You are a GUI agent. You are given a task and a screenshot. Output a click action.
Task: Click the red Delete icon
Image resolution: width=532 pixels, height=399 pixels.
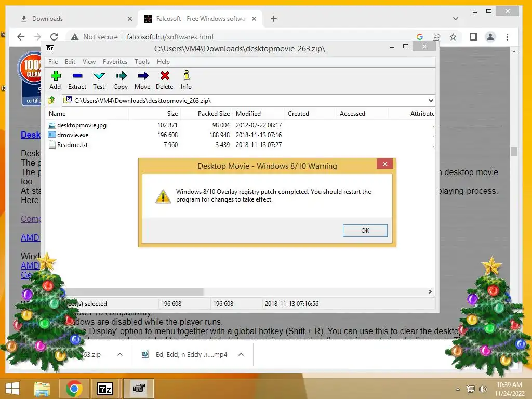[165, 80]
